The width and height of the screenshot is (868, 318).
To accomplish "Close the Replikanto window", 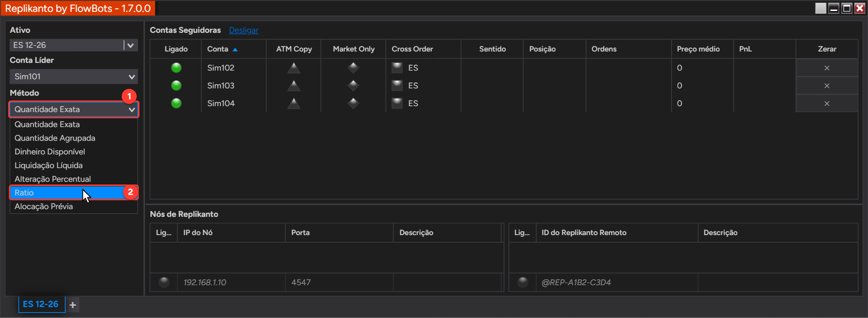I will [859, 8].
